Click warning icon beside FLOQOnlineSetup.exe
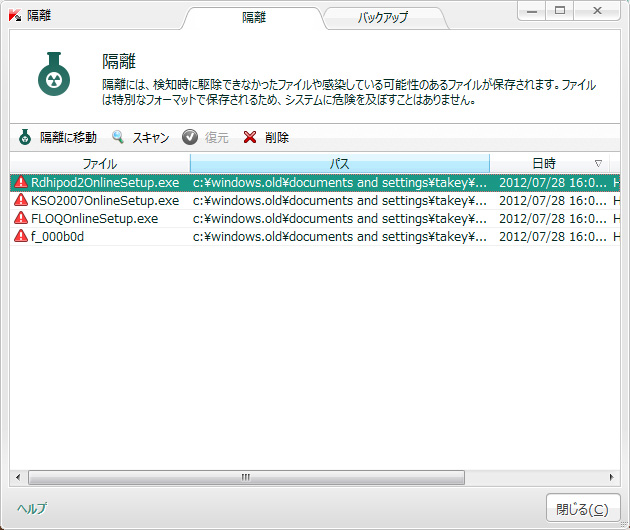Screen dimensions: 630x530 [21, 218]
